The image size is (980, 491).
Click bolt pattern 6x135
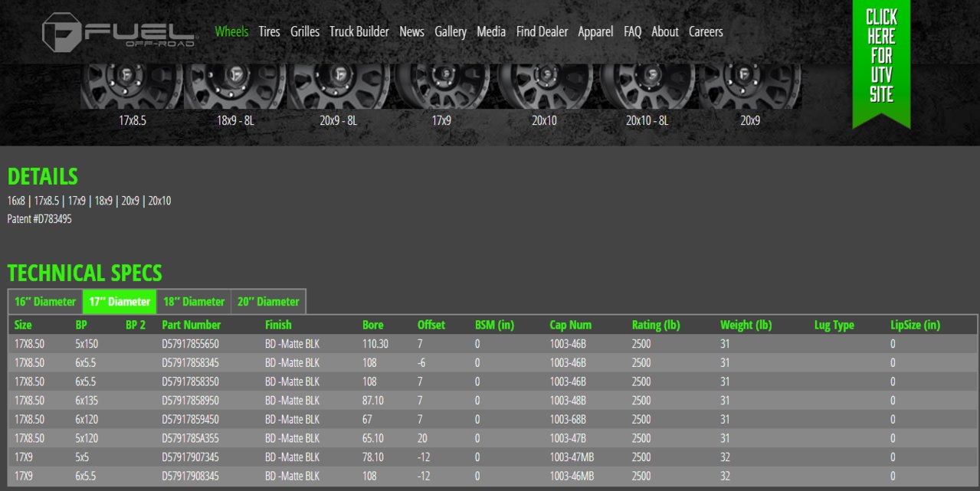(x=87, y=401)
